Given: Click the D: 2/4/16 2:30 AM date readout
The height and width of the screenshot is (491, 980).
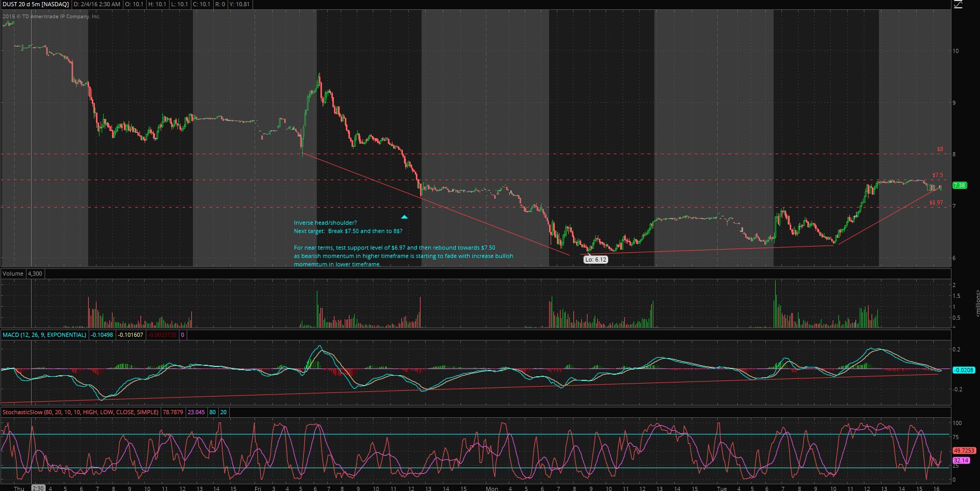Looking at the screenshot, I should point(97,4).
